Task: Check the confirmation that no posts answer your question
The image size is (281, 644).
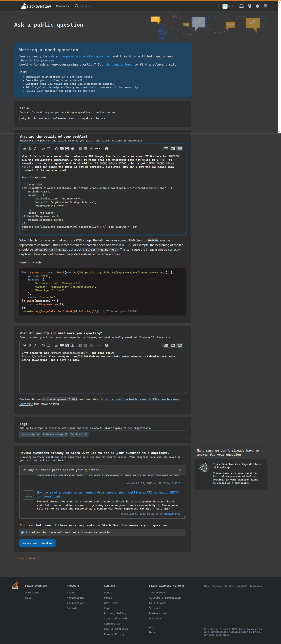Action: [22, 533]
